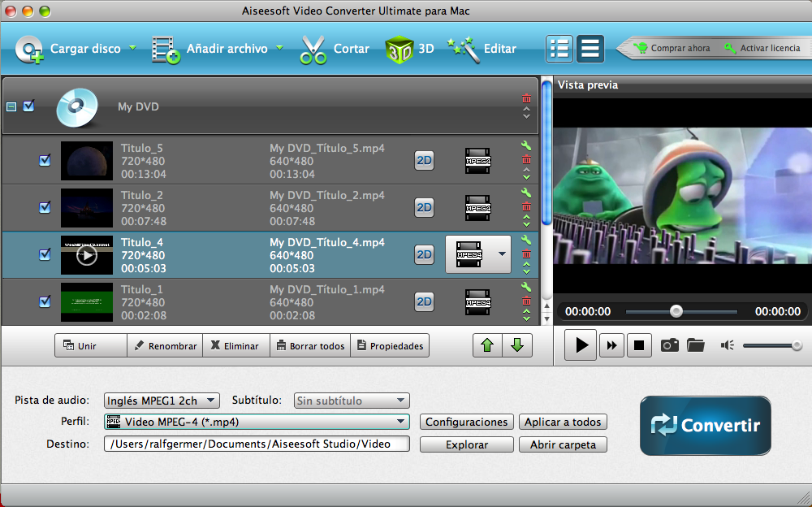Click the MPEG4 format icon for Titulo_1
The height and width of the screenshot is (507, 812).
tap(477, 302)
